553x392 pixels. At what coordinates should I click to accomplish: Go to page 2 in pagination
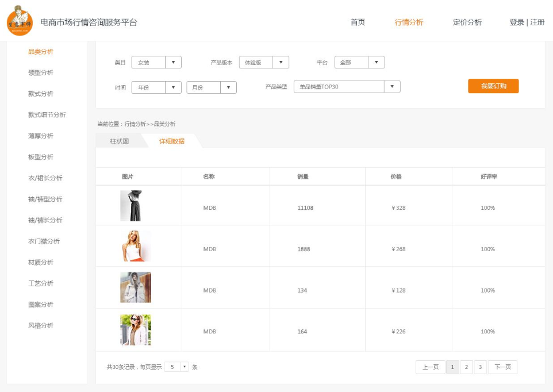click(x=466, y=367)
